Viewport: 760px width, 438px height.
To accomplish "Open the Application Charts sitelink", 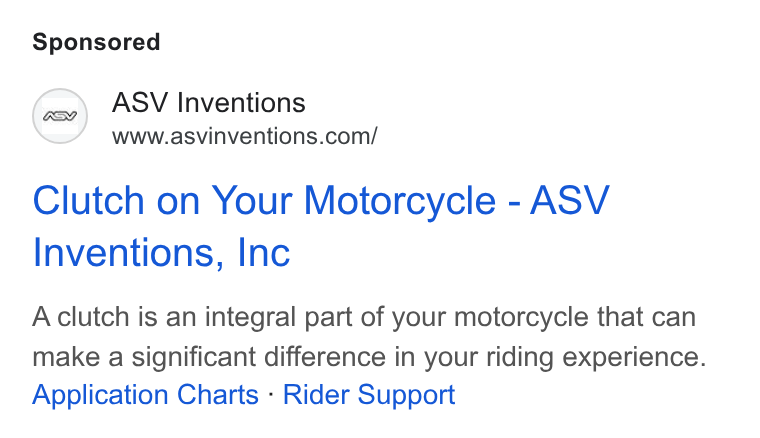I will [x=145, y=395].
